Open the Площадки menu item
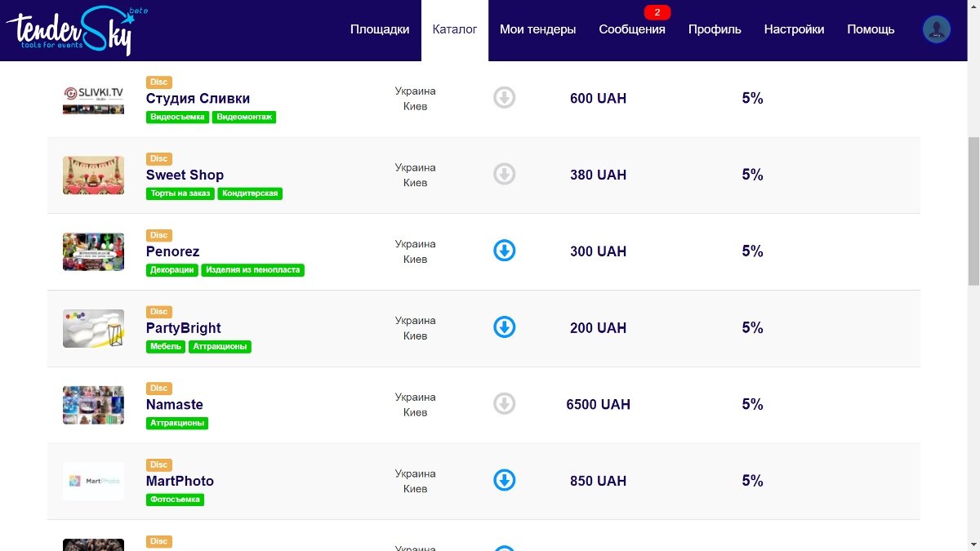 [x=380, y=29]
